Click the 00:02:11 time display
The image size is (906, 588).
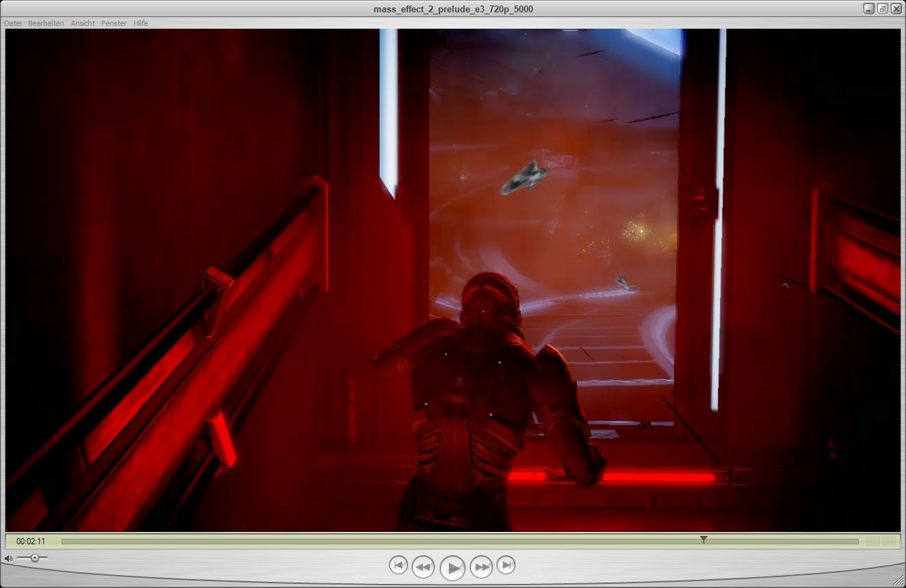31,542
